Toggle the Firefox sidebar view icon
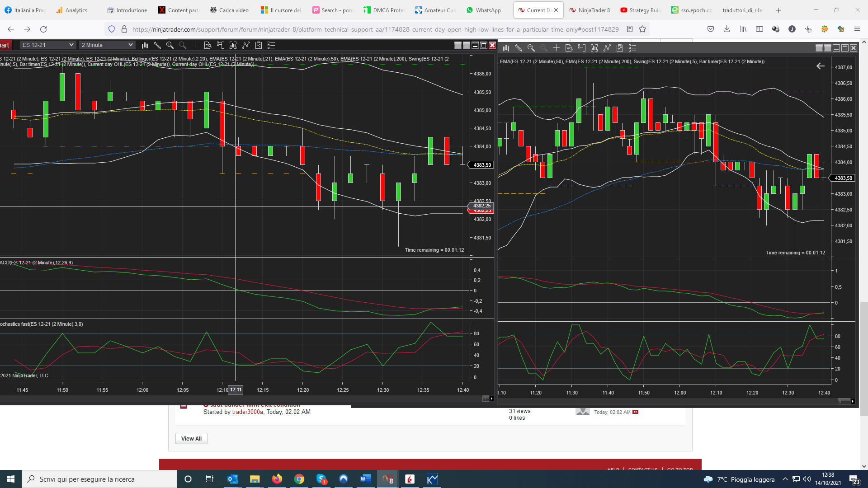 point(759,29)
